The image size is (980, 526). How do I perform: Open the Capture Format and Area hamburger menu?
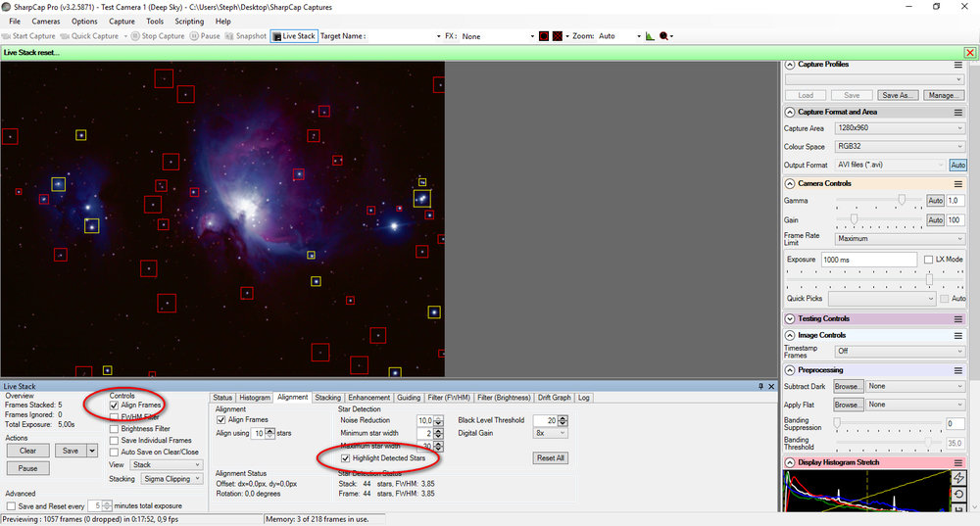958,113
